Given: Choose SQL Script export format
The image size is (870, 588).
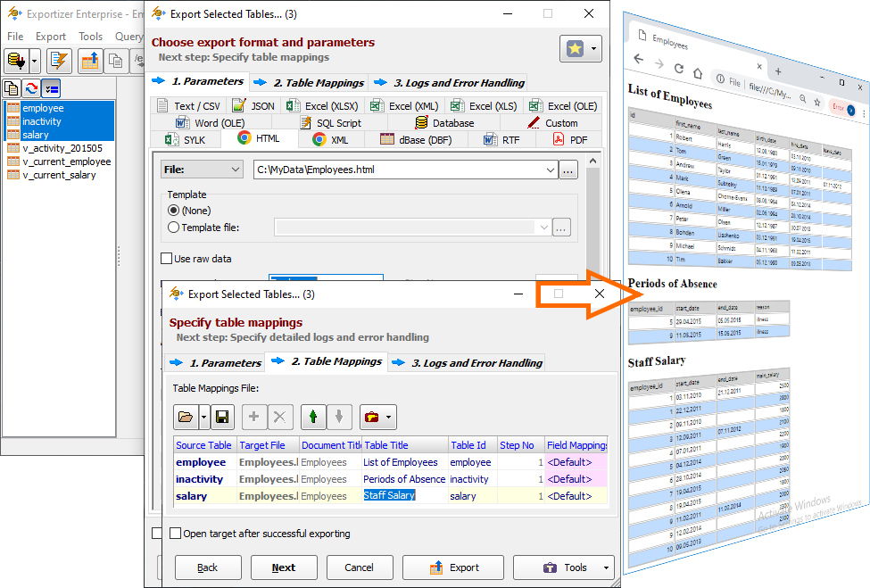Looking at the screenshot, I should (x=331, y=123).
